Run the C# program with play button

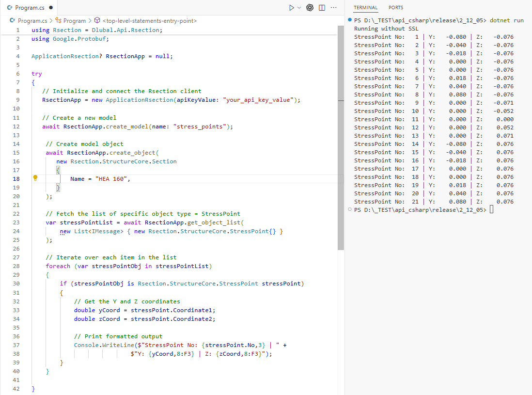pyautogui.click(x=291, y=8)
